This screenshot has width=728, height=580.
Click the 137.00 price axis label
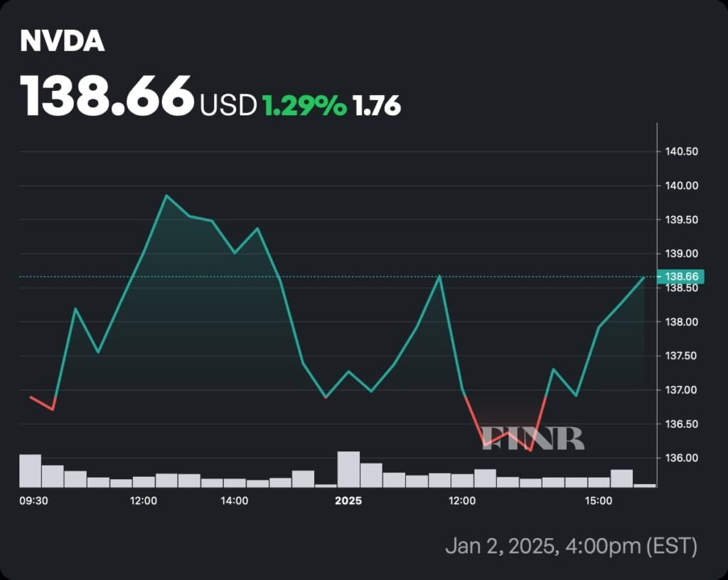click(681, 390)
